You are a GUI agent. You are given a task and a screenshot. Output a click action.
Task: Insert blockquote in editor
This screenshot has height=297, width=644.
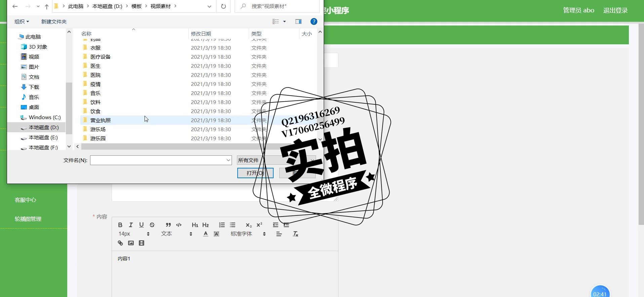168,225
